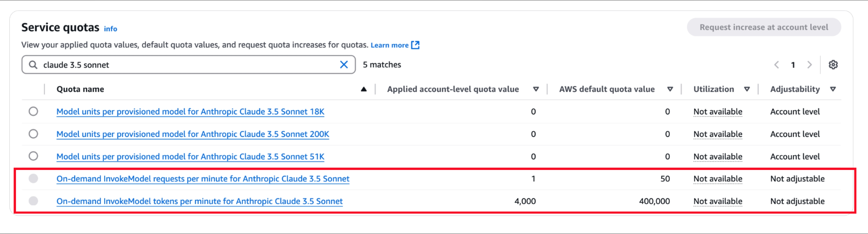Go to next page chevron
Screen dimensions: 868x234
[809, 65]
